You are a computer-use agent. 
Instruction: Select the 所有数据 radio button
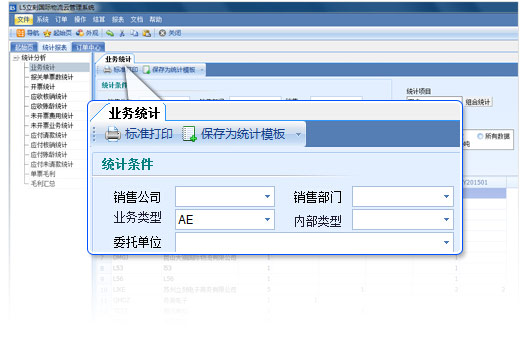480,136
